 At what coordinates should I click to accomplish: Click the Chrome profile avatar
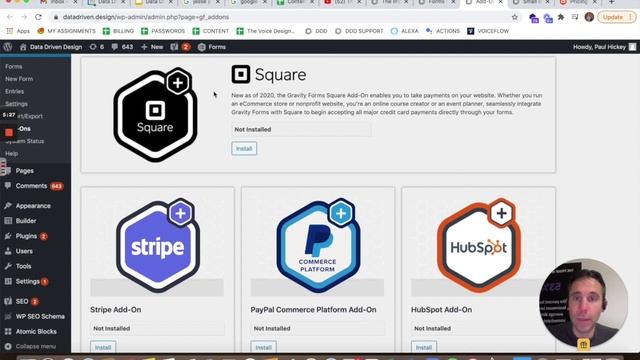click(589, 17)
